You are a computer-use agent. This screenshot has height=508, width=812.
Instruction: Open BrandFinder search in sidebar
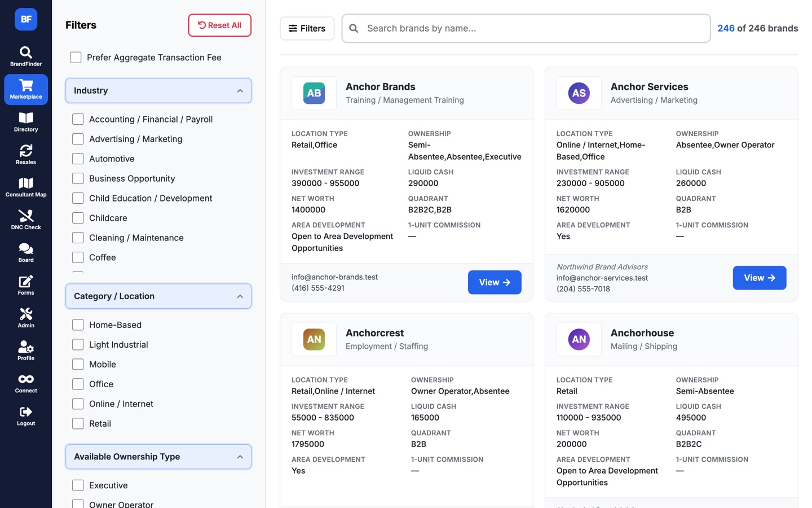pyautogui.click(x=26, y=57)
